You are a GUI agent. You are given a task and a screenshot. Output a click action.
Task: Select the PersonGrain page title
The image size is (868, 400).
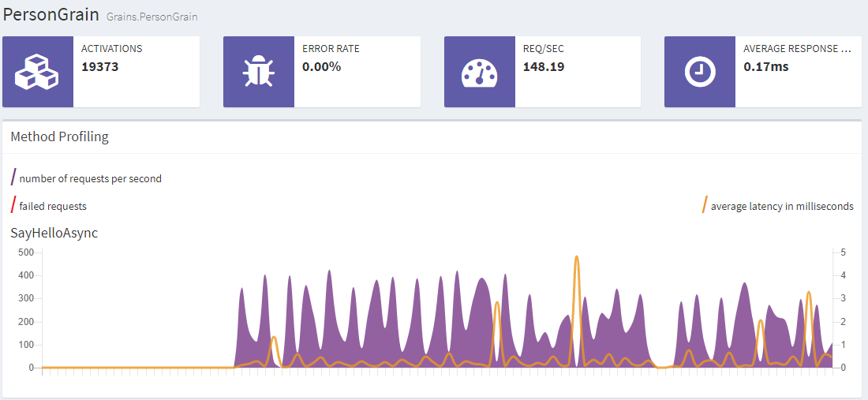pyautogui.click(x=51, y=14)
